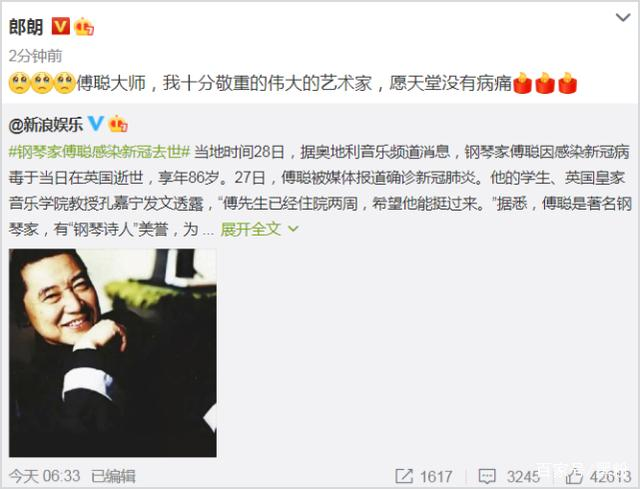The image size is (640, 489).
Task: Click the crown membership badge beside 郎朗
Action: pyautogui.click(x=84, y=27)
